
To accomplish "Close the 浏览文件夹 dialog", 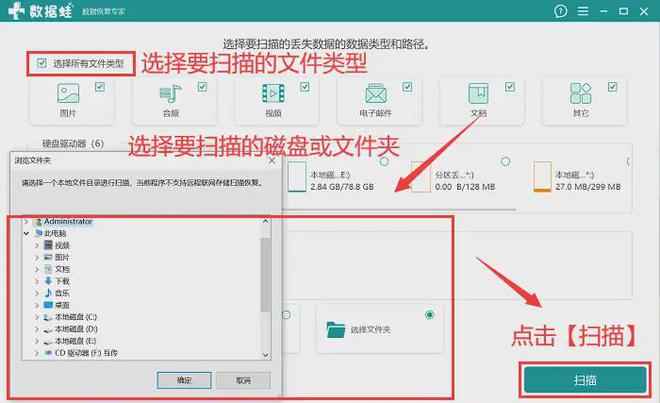I will [272, 160].
